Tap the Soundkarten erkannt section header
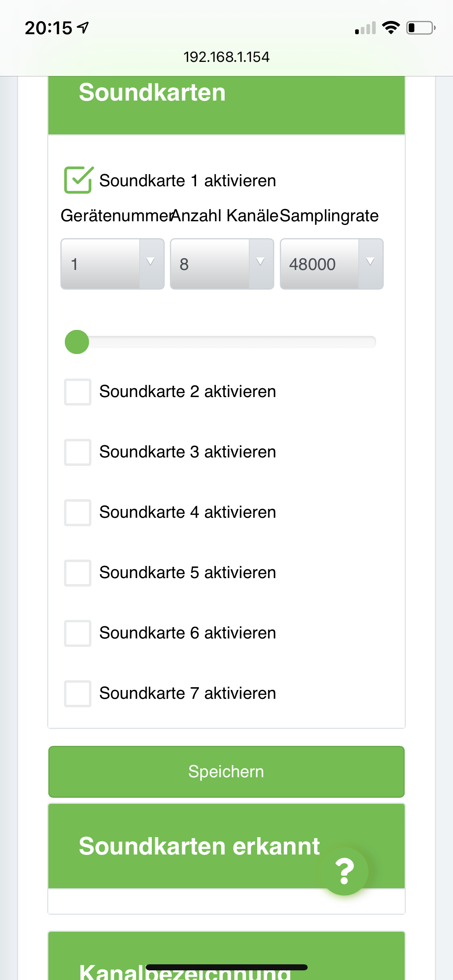Screen dimensions: 453x980 199,846
